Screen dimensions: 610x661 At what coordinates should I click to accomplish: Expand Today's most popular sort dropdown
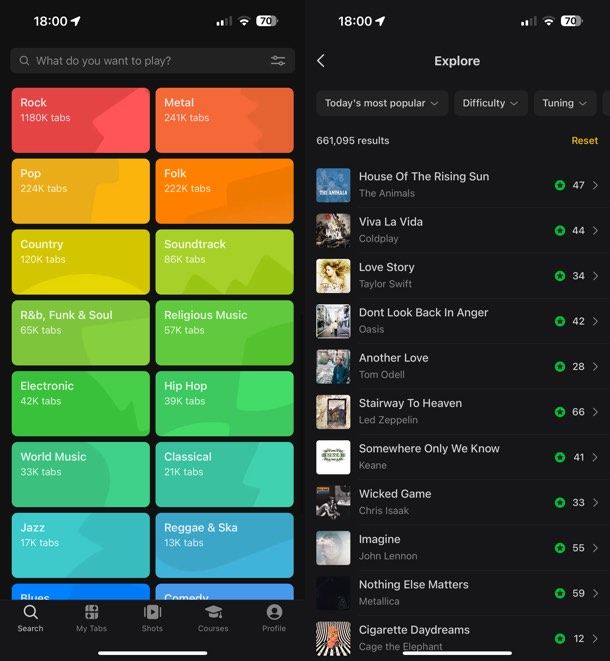pos(382,103)
